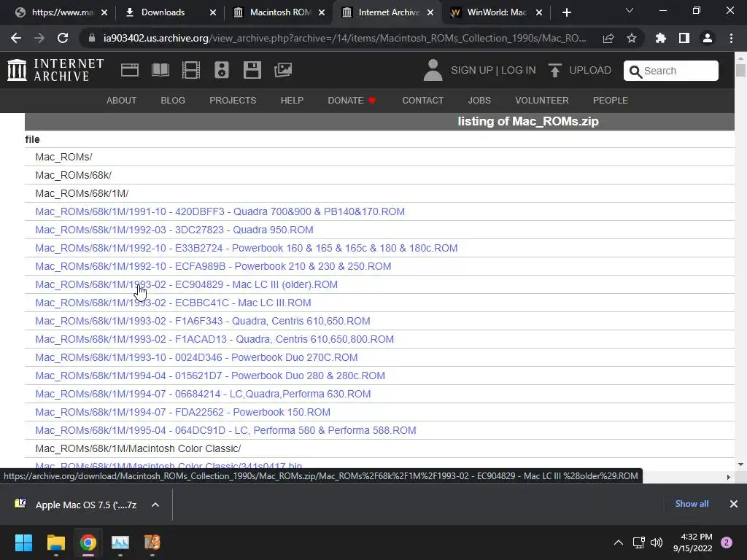
Task: Toggle the Chrome side panel icon
Action: [684, 38]
